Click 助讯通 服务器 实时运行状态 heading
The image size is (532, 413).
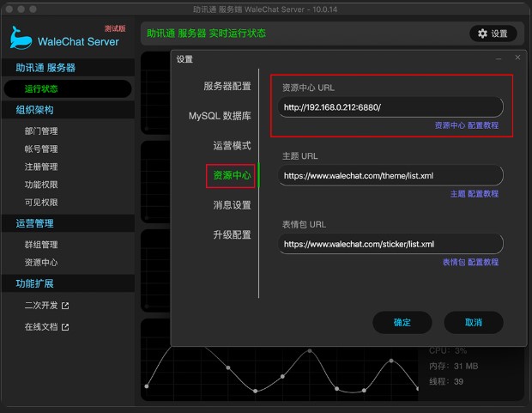pyautogui.click(x=206, y=33)
